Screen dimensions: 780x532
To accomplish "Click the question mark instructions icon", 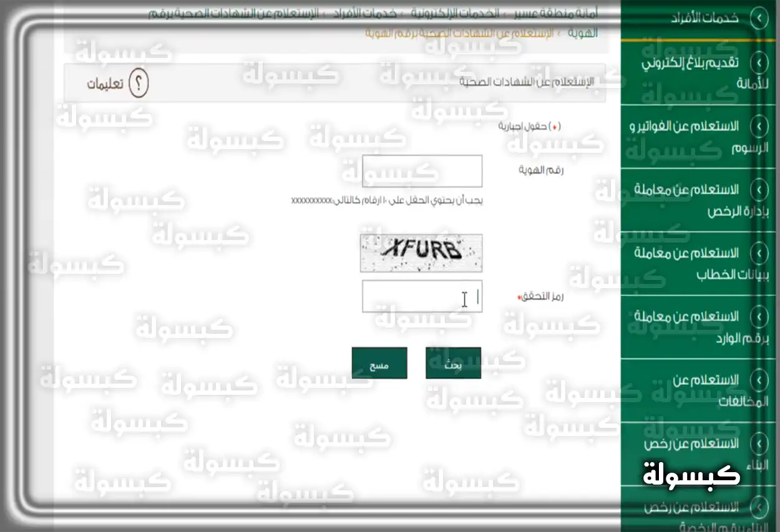I will [139, 84].
